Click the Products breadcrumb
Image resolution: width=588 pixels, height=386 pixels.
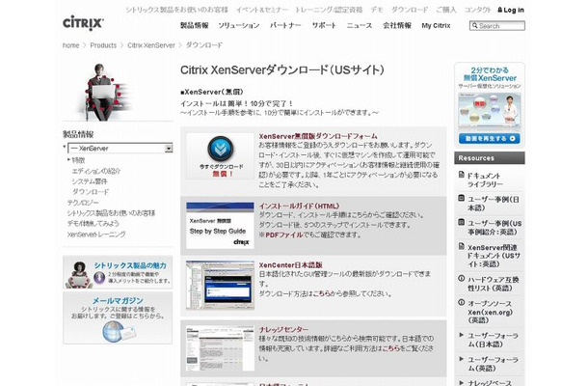point(103,45)
